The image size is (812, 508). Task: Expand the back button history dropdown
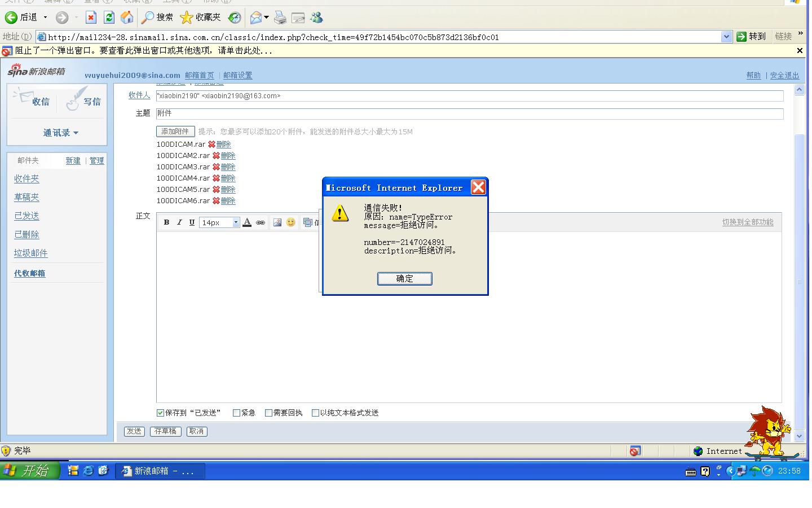pyautogui.click(x=45, y=17)
